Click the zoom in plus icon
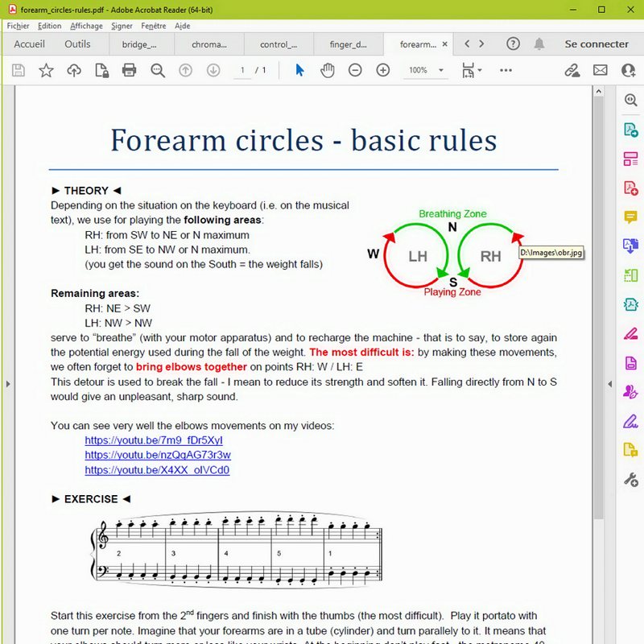 383,71
